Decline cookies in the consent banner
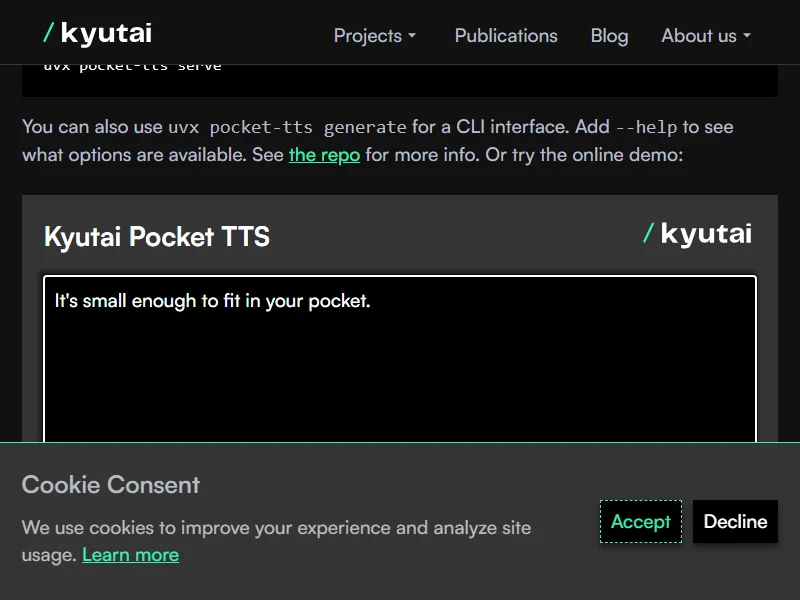Viewport: 800px width, 600px height. pyautogui.click(x=735, y=522)
